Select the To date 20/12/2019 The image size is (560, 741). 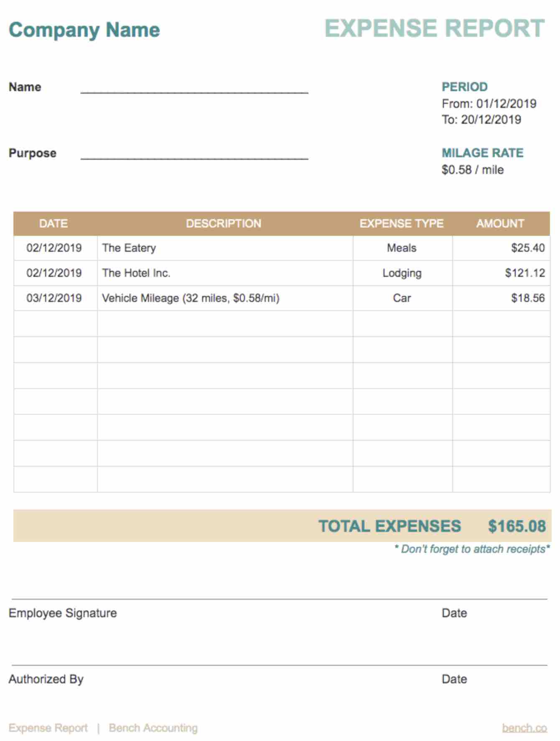point(491,120)
